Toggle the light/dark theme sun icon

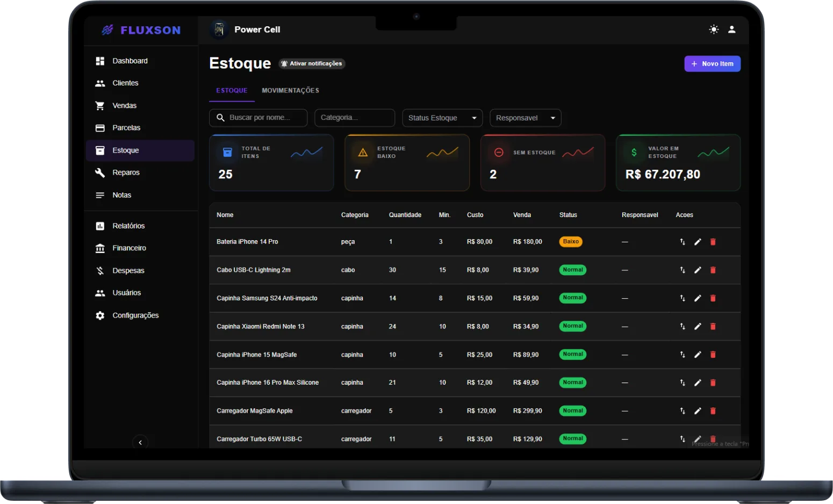coord(714,30)
